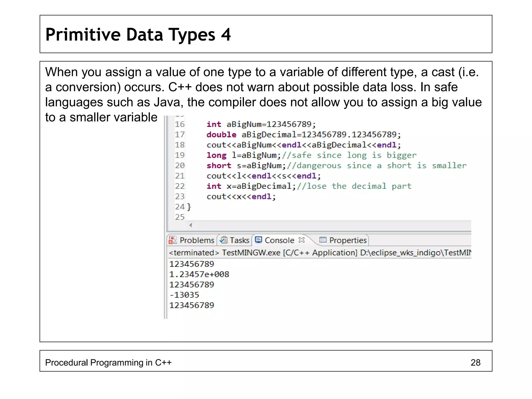Click the 'long l=aBigNum;' statement
Viewport: 532px width, 399px height.
tap(244, 155)
